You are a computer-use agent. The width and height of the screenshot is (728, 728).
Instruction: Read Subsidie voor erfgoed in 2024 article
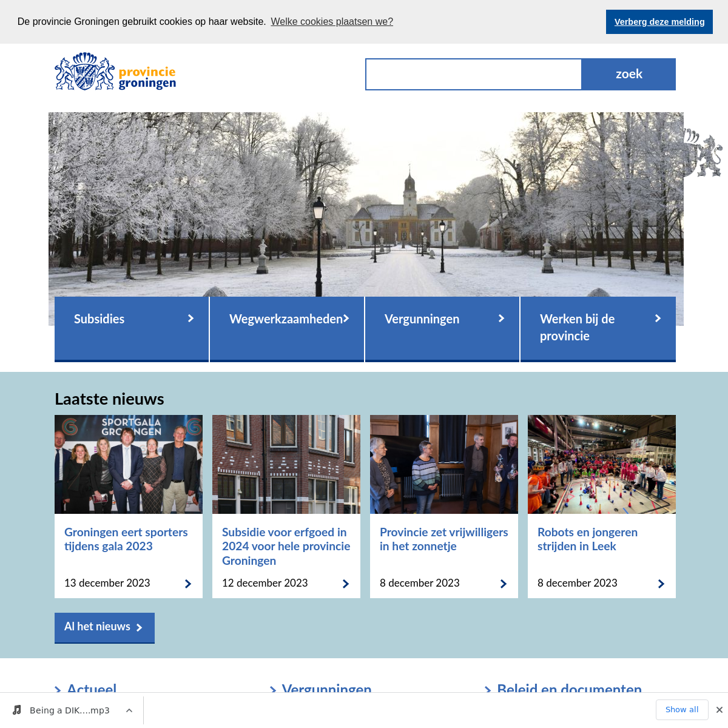point(286,547)
